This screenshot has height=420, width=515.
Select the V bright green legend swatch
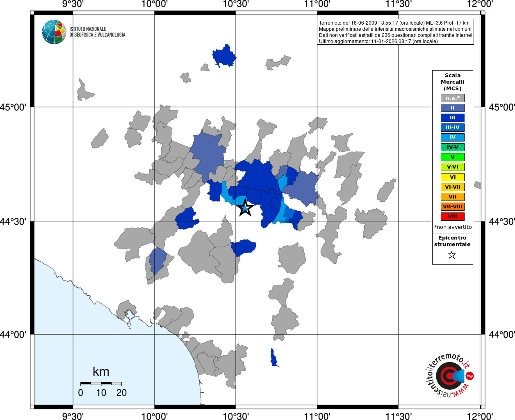coord(453,157)
